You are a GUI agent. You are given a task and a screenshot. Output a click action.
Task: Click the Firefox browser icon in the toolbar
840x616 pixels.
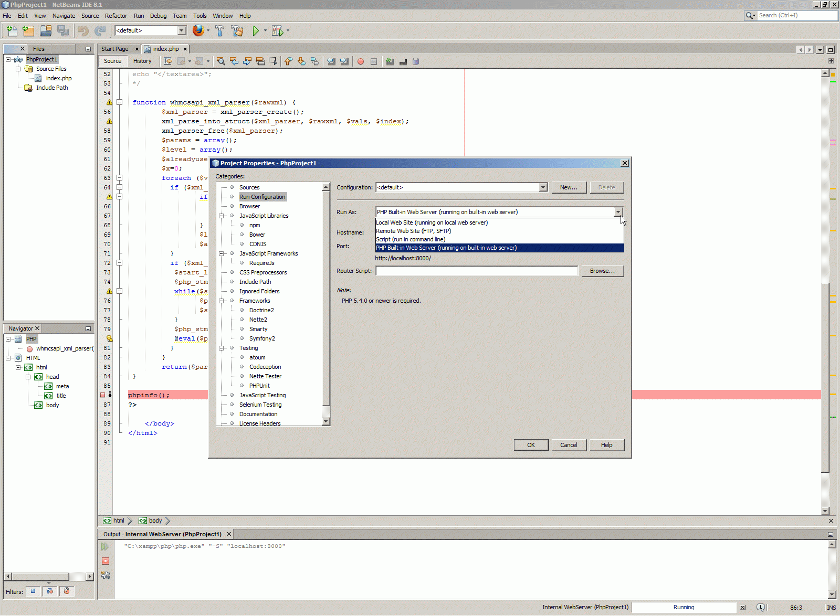click(x=198, y=30)
